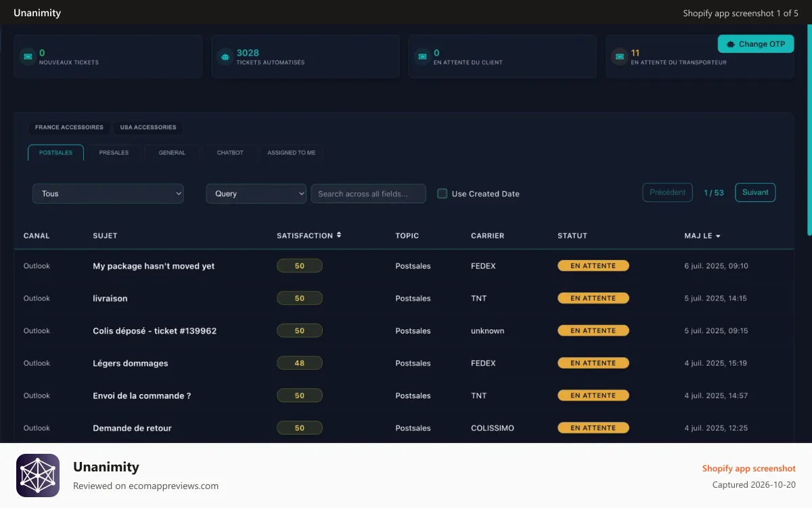Click the Satisfaction column sort arrows
Screen dimensions: 812x508
339,235
